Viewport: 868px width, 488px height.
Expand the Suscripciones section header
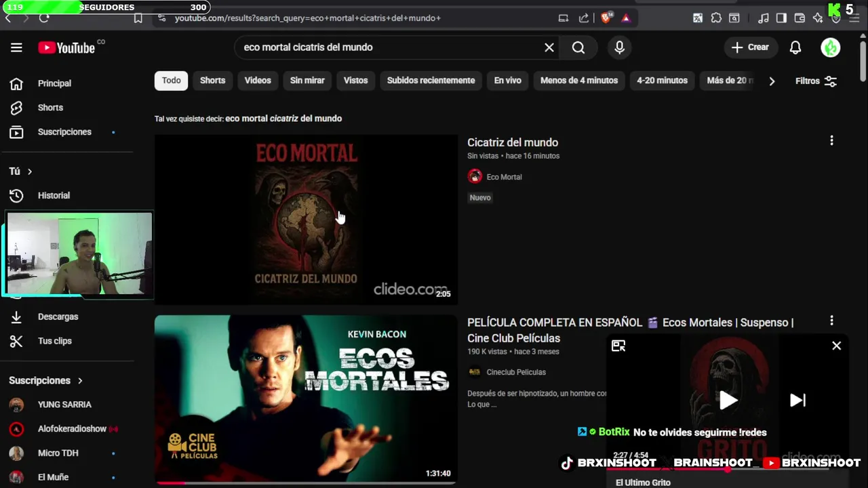coord(45,380)
